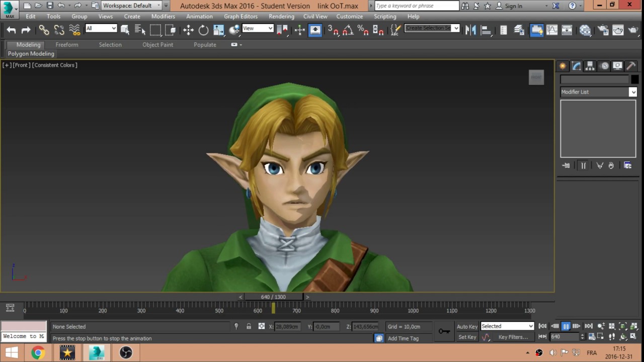Click the Select and Link chain icon

tap(44, 30)
